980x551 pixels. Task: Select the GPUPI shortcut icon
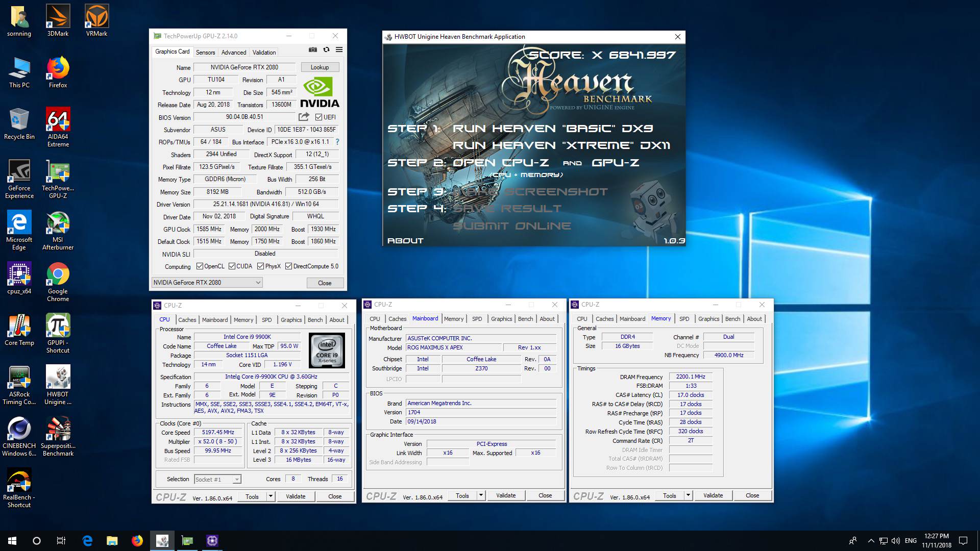click(x=58, y=334)
